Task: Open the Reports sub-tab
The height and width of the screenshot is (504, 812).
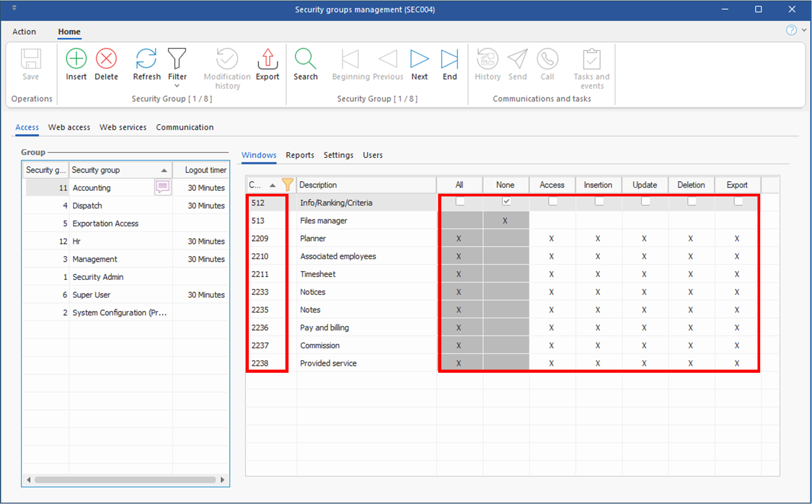Action: tap(300, 155)
